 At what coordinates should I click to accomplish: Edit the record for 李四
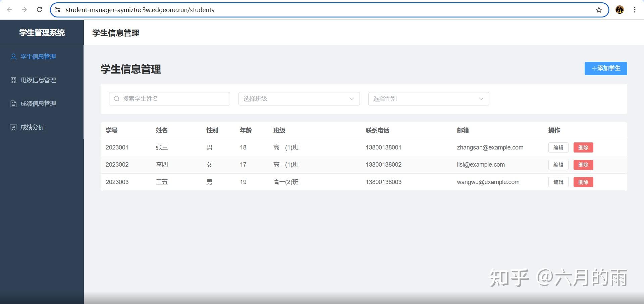558,165
